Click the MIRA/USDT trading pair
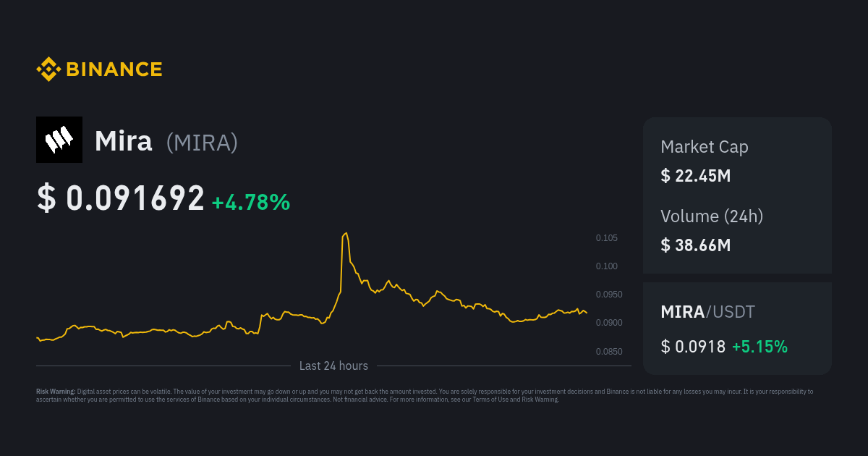This screenshot has height=456, width=868. click(x=707, y=312)
